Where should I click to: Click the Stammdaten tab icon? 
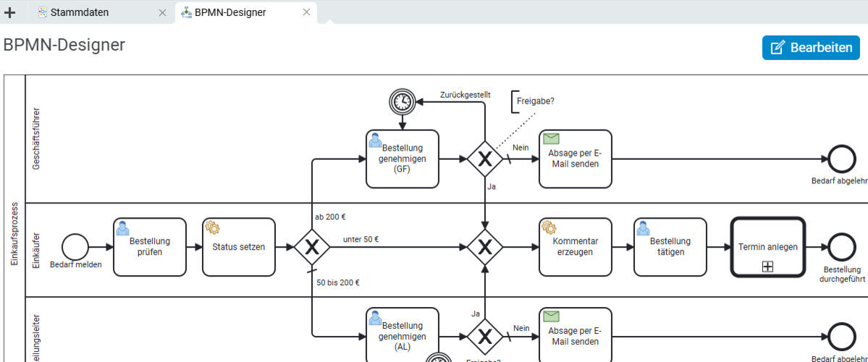point(43,12)
